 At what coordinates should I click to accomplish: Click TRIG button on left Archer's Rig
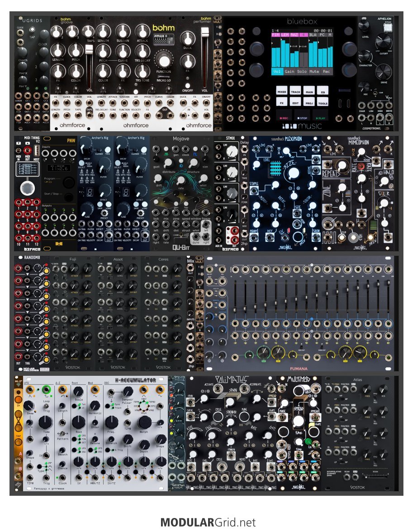[108, 149]
